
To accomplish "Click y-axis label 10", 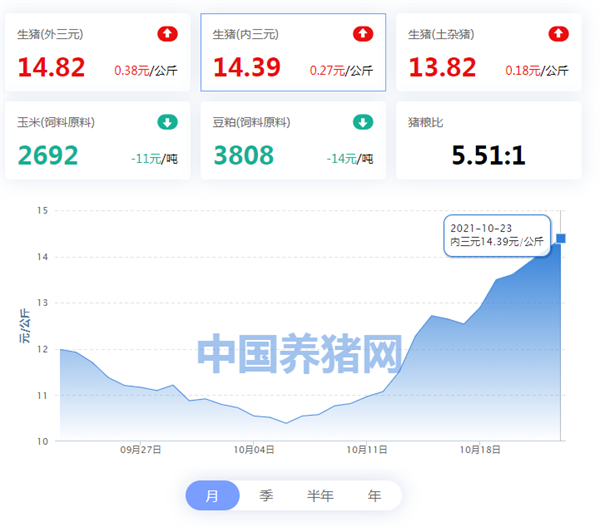I will 42,441.
